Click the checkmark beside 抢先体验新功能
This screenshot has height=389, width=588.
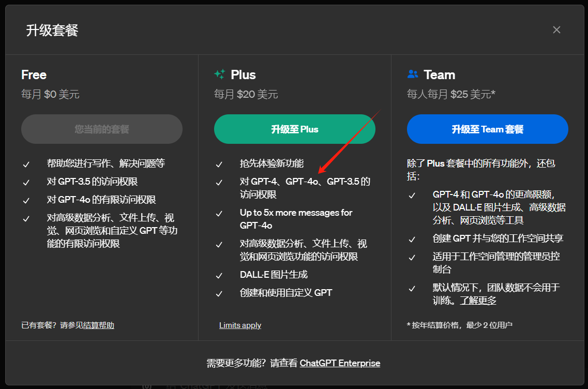click(x=219, y=164)
